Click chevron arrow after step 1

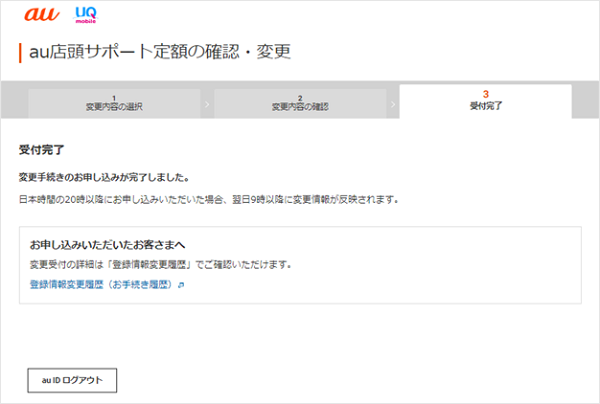pos(207,104)
